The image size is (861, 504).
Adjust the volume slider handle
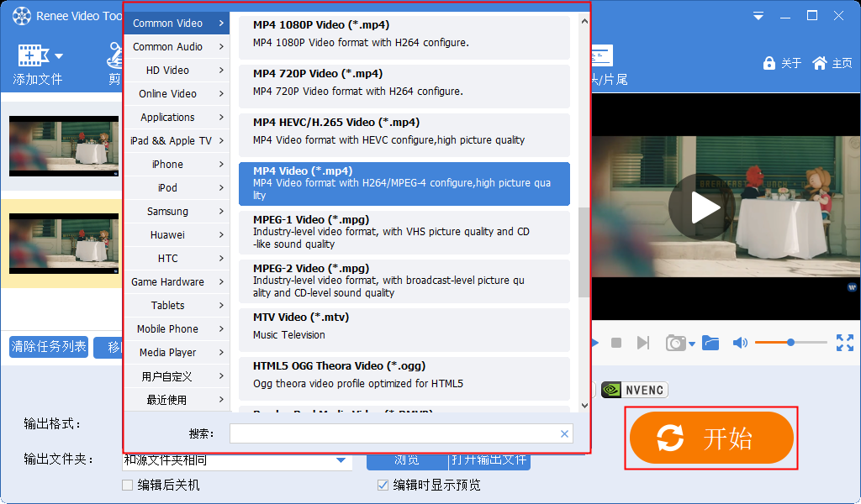(x=790, y=342)
